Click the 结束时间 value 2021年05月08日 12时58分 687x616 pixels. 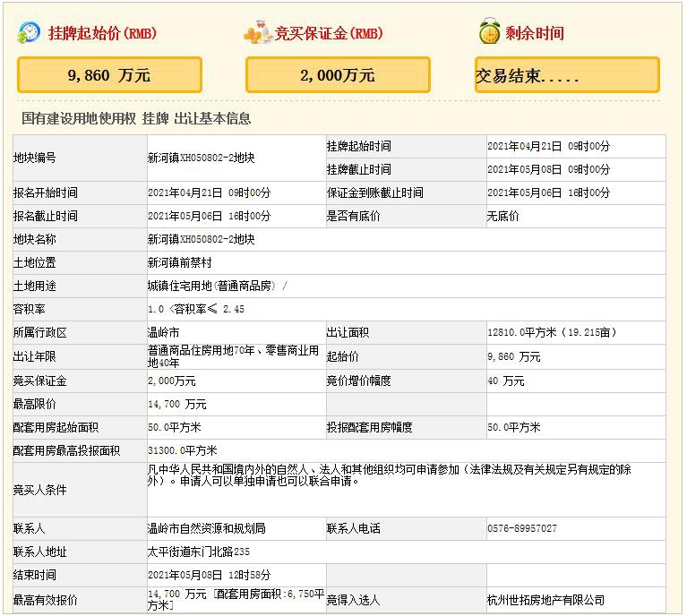[209, 575]
